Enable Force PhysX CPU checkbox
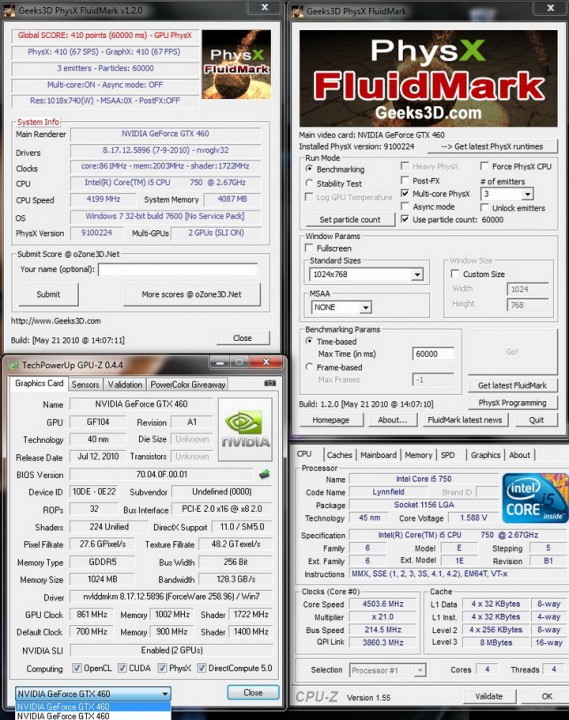Viewport: 569px width, 720px height. (x=484, y=166)
